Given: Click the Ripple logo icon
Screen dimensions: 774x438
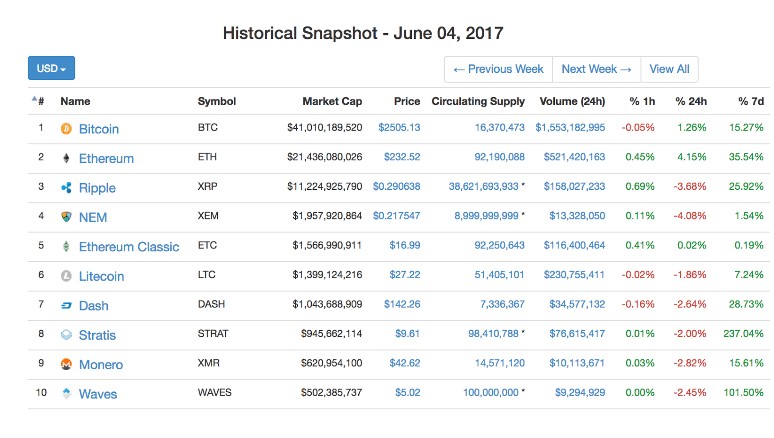Looking at the screenshot, I should tap(66, 188).
